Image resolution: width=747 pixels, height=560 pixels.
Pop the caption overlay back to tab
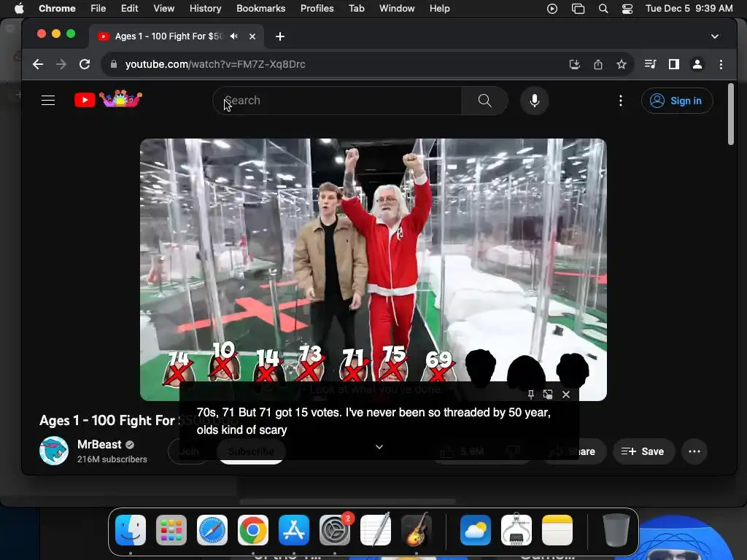point(548,394)
